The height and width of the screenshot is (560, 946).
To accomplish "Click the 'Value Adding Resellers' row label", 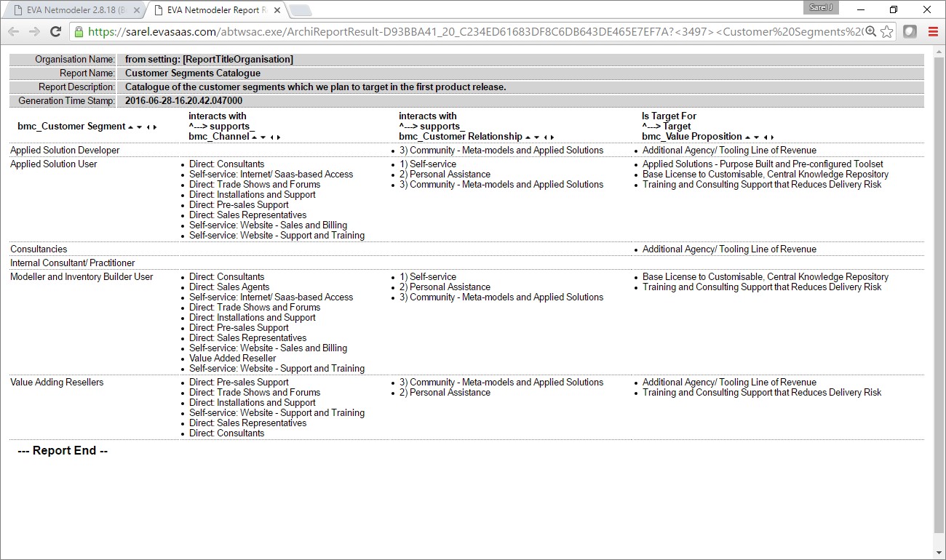I will (57, 383).
